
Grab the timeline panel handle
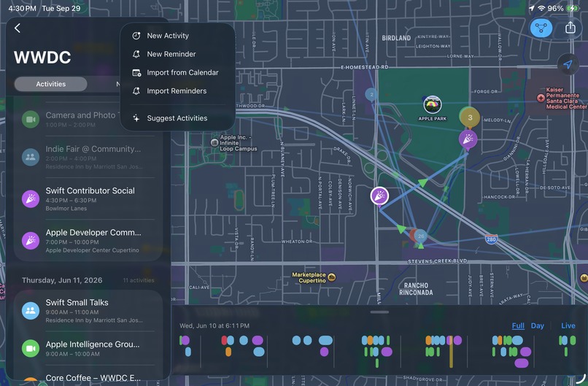pyautogui.click(x=379, y=312)
